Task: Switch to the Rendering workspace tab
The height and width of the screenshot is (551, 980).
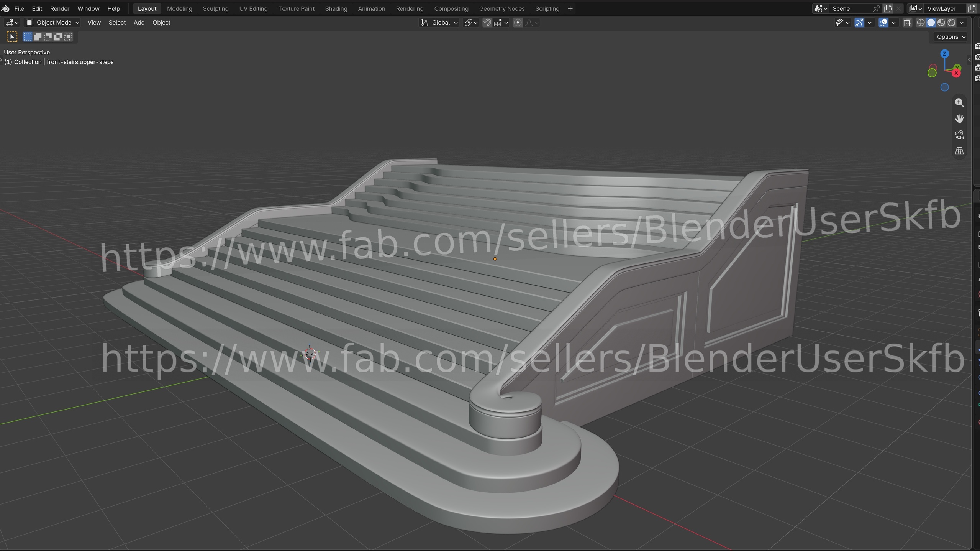Action: point(410,8)
